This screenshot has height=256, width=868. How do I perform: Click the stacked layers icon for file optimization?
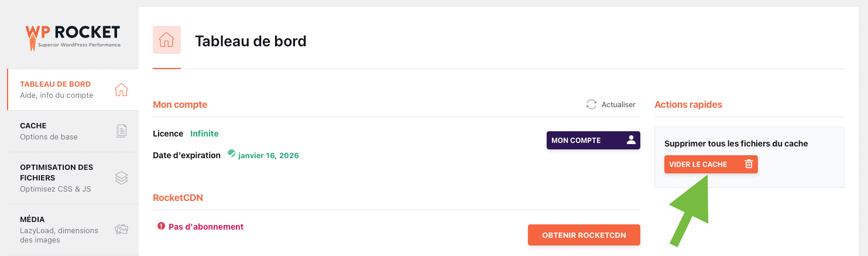click(121, 178)
